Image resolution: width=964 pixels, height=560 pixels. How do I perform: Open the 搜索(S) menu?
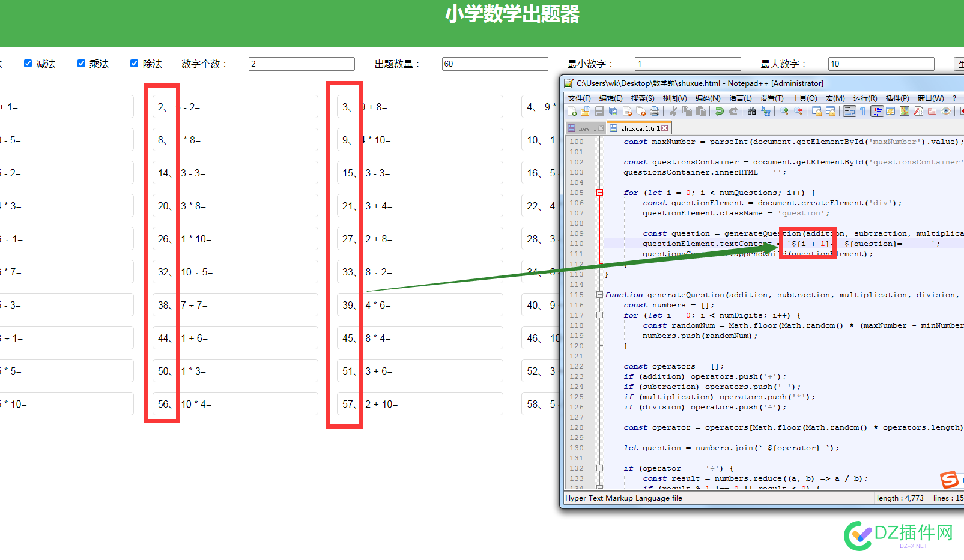click(x=643, y=98)
